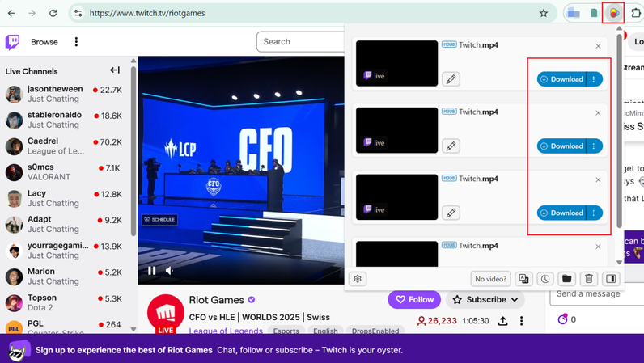Expand the Subscribe dropdown
Screen dimensions: 644x363
(485, 300)
